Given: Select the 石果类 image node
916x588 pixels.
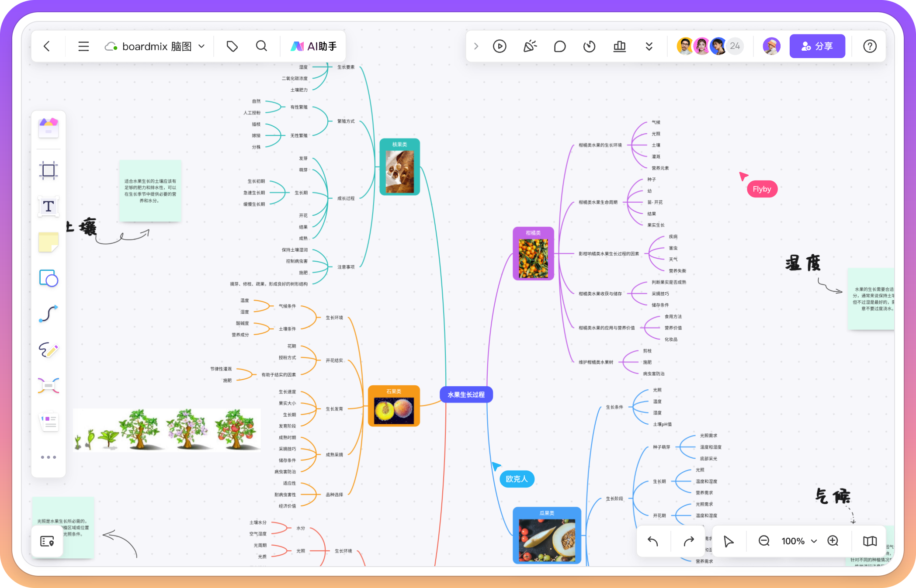Looking at the screenshot, I should [394, 406].
